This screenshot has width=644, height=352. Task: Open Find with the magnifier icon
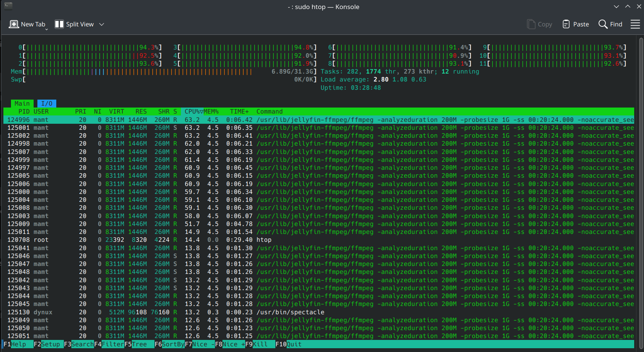pyautogui.click(x=603, y=24)
